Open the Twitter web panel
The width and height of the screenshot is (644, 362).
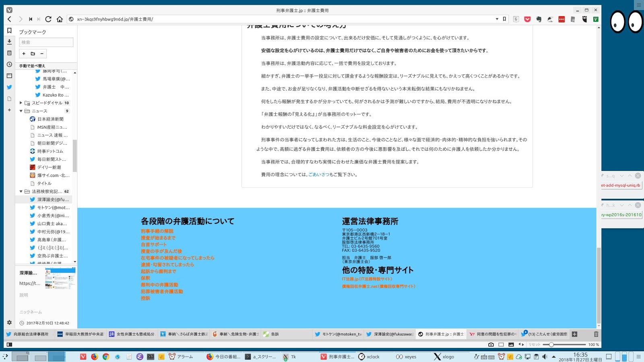tap(9, 87)
